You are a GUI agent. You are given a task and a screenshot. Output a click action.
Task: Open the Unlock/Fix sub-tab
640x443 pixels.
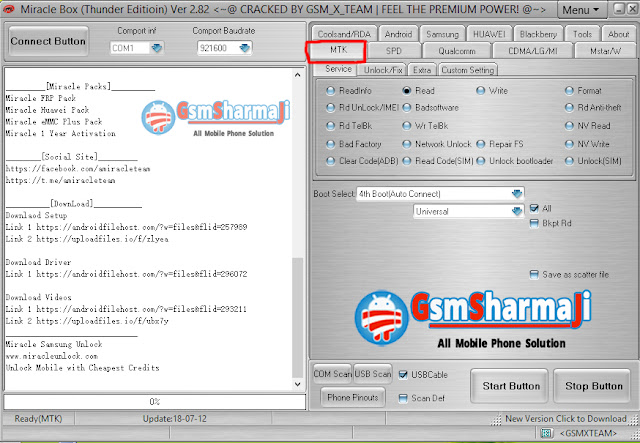point(383,70)
